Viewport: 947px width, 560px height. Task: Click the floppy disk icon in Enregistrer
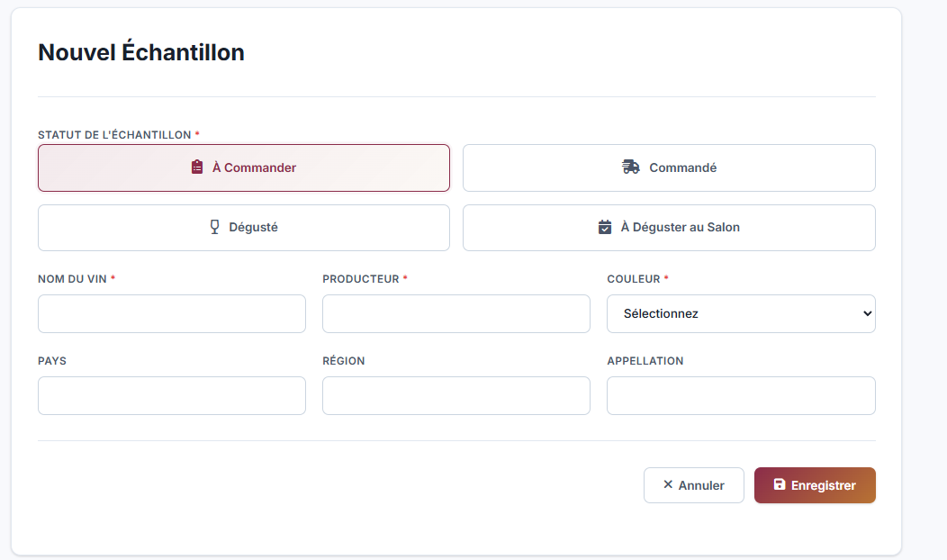780,484
